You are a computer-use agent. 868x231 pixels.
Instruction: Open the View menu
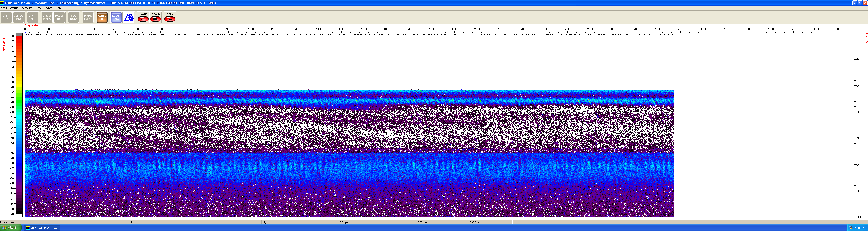tap(38, 8)
